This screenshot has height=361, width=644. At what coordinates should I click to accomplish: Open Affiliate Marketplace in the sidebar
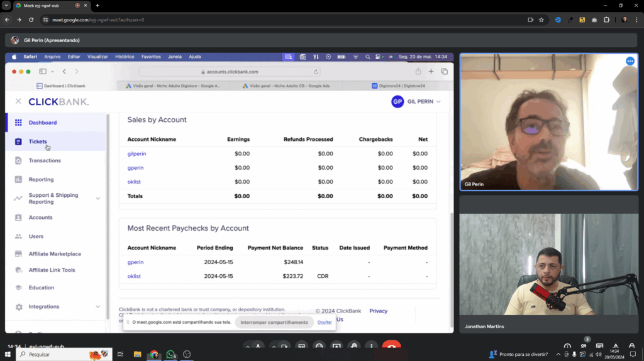pos(55,254)
